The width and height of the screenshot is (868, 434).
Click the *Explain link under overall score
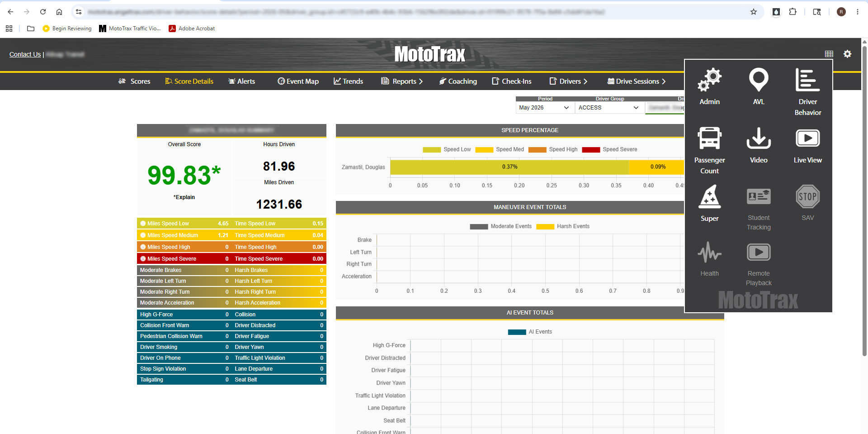click(184, 197)
